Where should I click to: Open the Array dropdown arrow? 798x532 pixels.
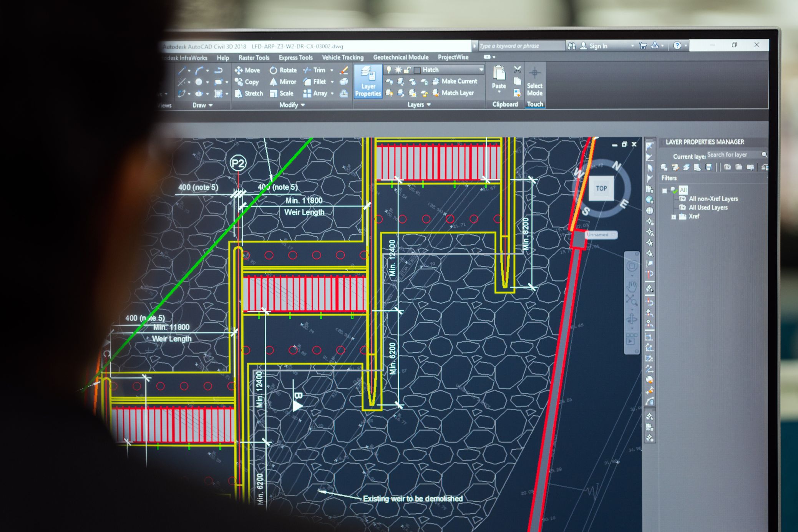[332, 93]
